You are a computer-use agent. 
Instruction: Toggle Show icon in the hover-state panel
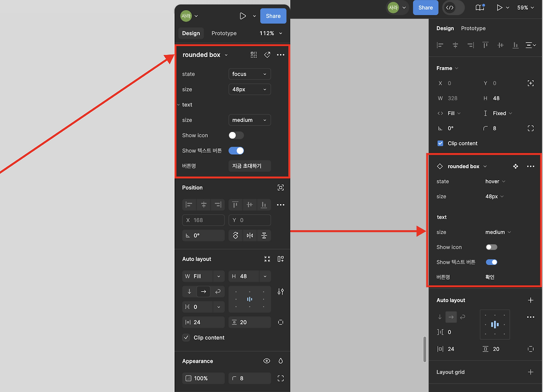[492, 247]
